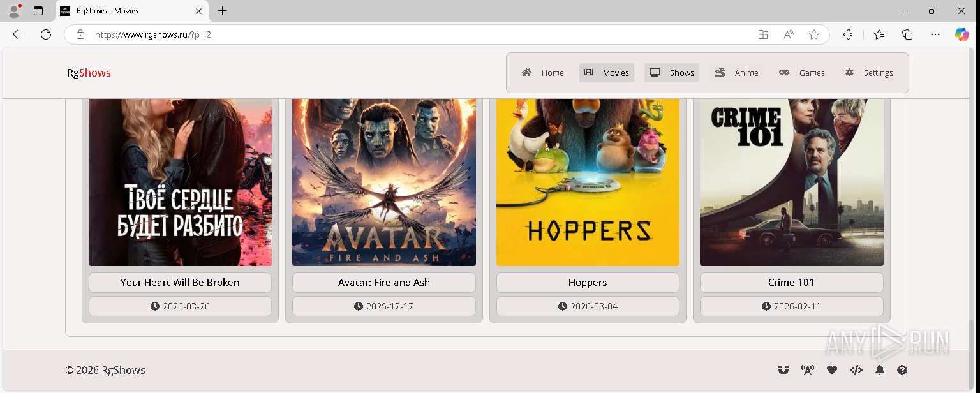980x393 pixels.
Task: Click the 2026-02-11 release date
Action: tap(791, 306)
